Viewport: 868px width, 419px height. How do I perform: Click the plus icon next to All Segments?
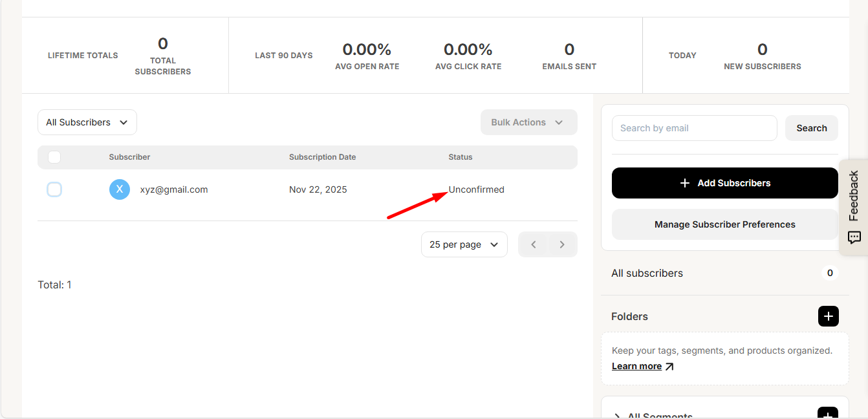point(829,414)
